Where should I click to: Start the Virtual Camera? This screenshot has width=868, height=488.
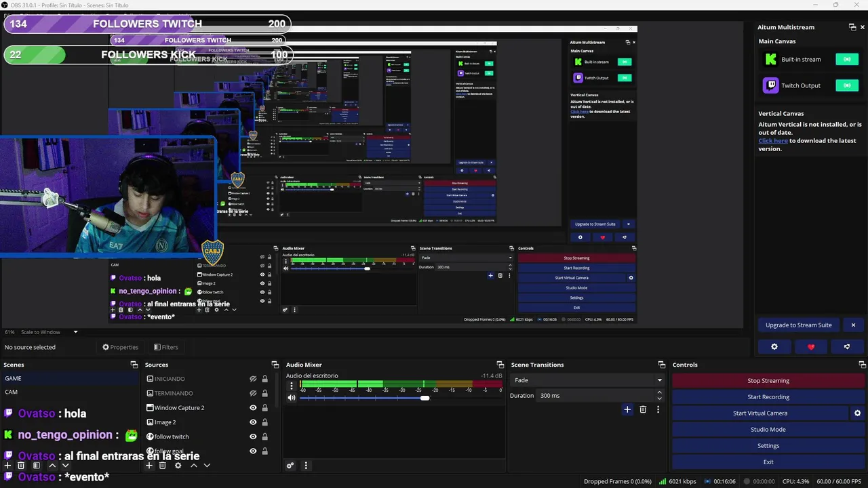[760, 413]
